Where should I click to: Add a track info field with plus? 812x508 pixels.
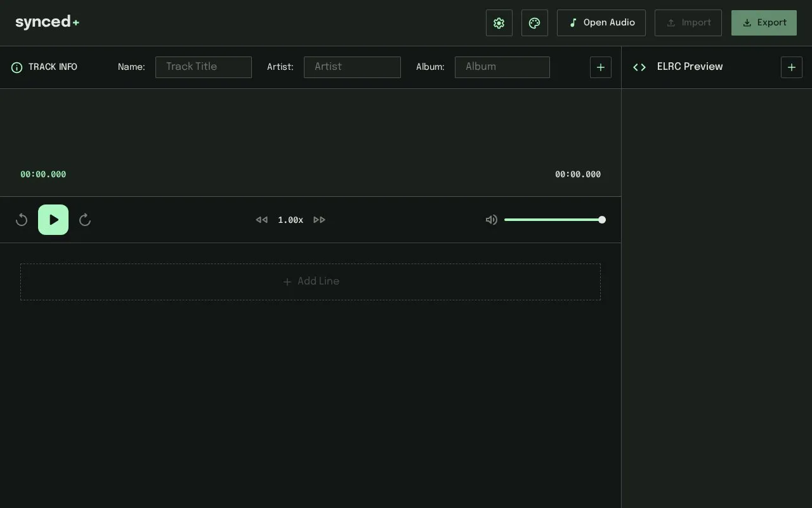click(601, 67)
